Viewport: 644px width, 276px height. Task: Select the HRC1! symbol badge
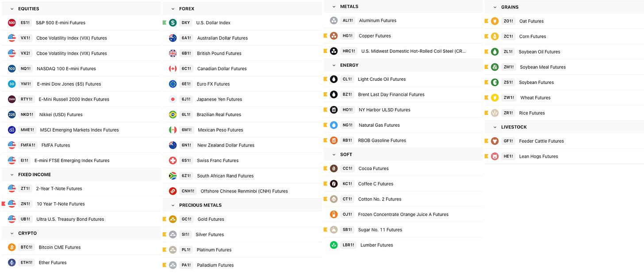coord(349,51)
